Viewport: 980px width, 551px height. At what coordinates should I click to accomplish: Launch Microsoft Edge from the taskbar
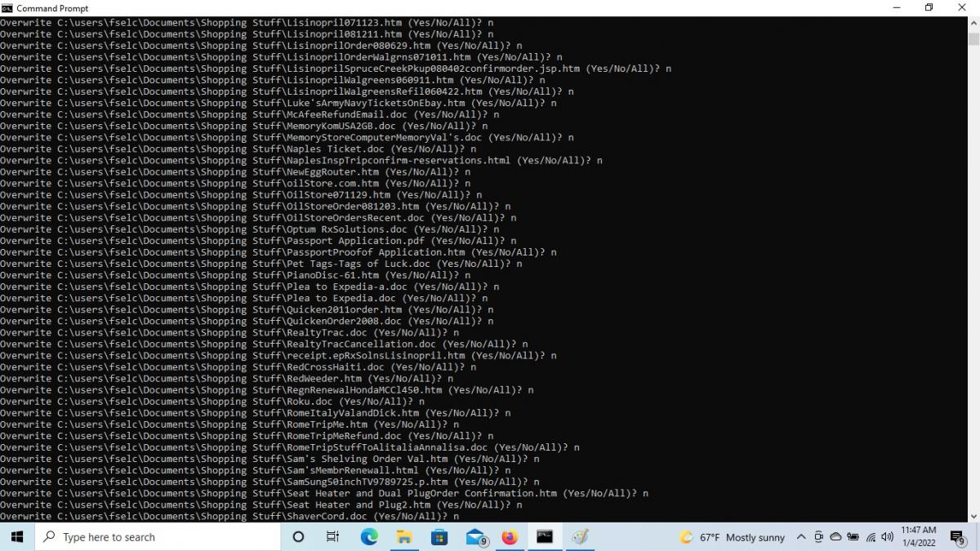(x=369, y=536)
